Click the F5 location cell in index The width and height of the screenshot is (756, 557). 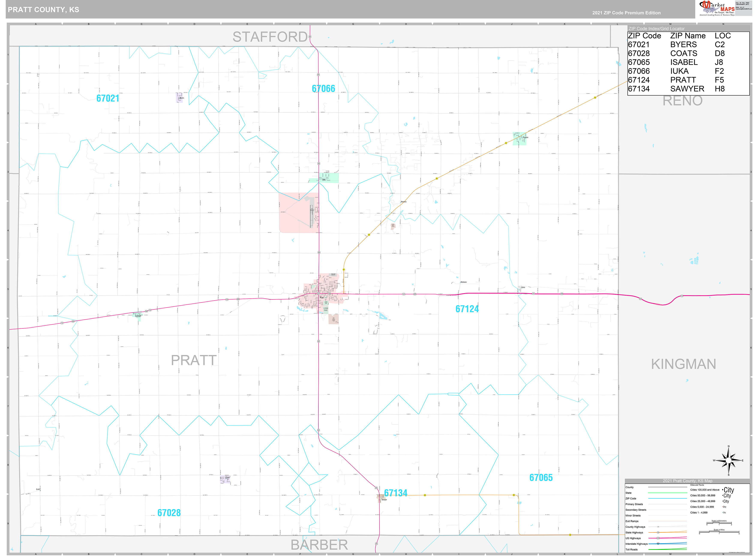[719, 80]
